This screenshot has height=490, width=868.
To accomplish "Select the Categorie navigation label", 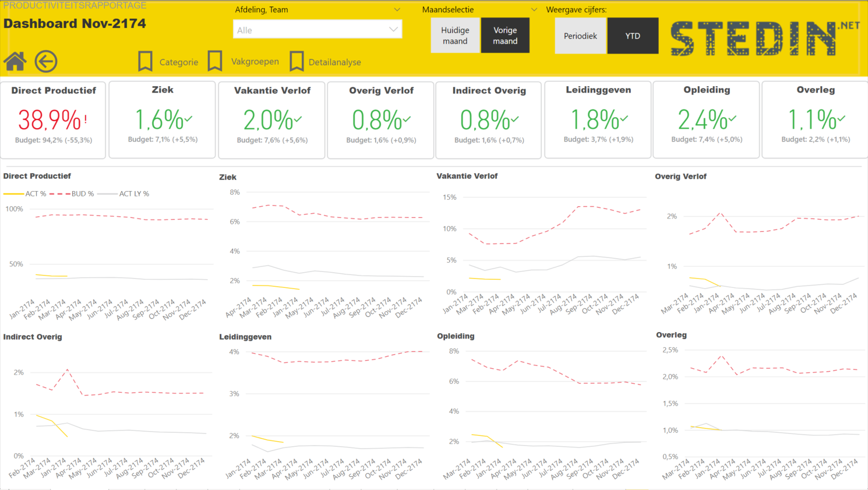I will point(179,62).
